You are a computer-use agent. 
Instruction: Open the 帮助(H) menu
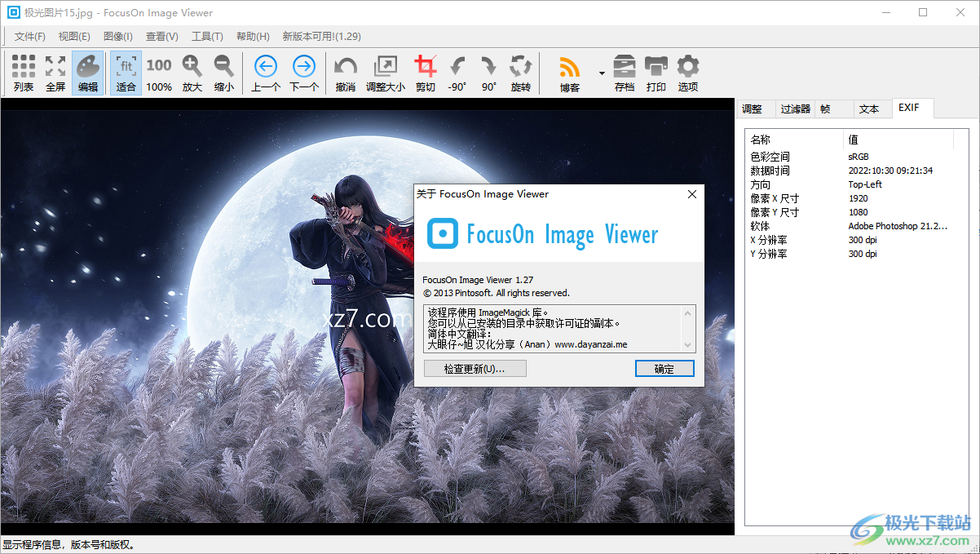(x=253, y=37)
